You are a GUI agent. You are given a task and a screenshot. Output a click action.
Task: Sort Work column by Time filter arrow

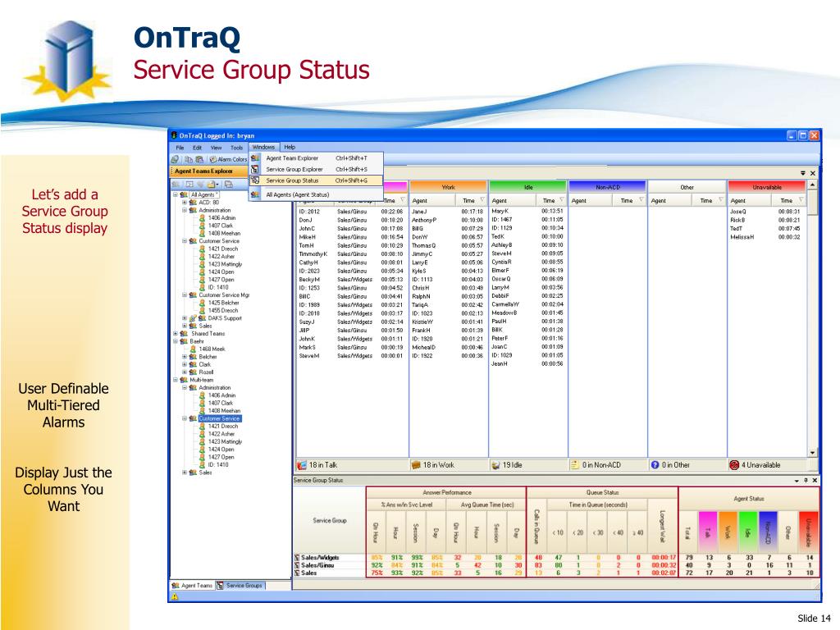pyautogui.click(x=482, y=200)
